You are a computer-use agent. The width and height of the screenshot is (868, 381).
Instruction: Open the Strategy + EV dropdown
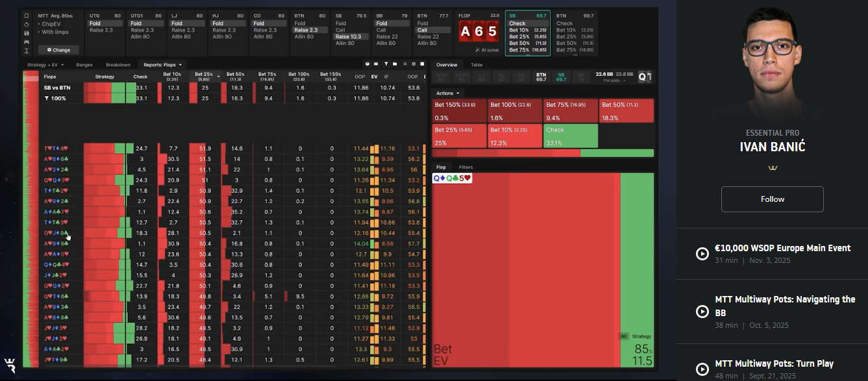point(46,65)
